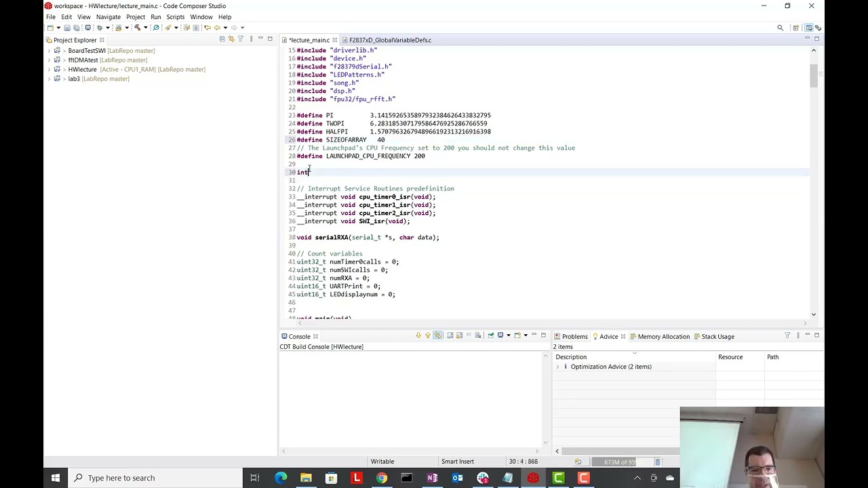This screenshot has width=868, height=488.
Task: Click the editor vertical scrollbar thumb
Action: (x=814, y=77)
